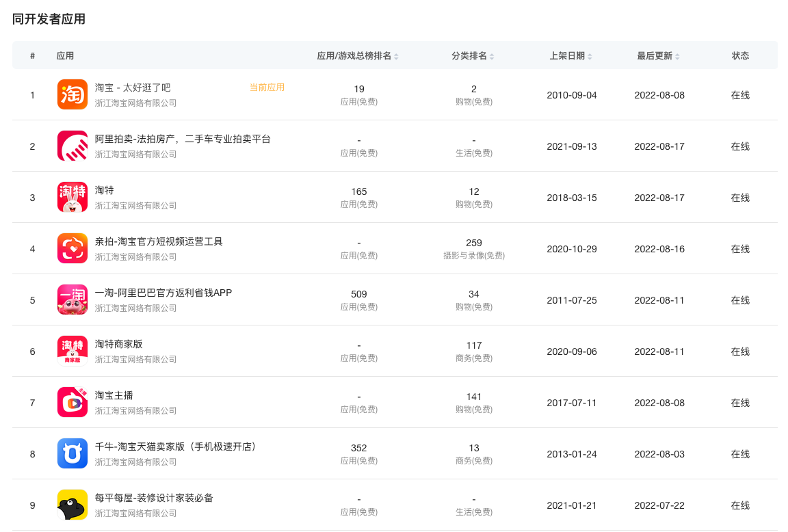Image resolution: width=788 pixels, height=532 pixels.
Task: Click category rank 141 for 淘宝主播
Action: 474,397
